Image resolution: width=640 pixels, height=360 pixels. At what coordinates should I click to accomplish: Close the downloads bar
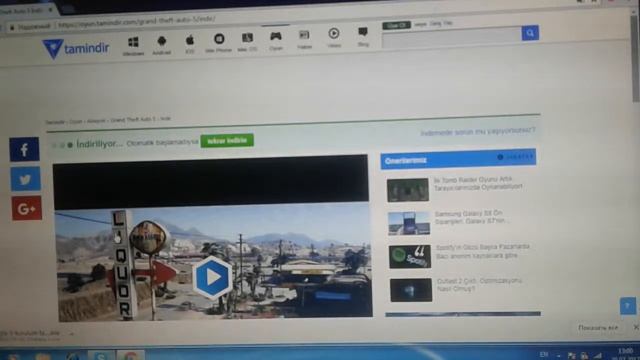coord(636,327)
